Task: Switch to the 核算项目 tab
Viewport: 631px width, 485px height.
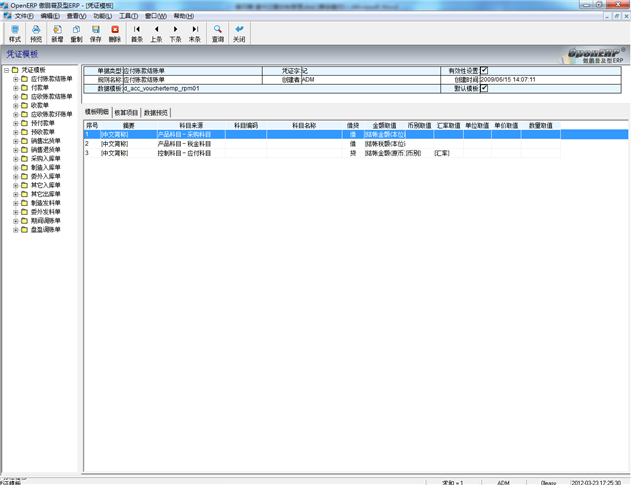Action: click(126, 113)
